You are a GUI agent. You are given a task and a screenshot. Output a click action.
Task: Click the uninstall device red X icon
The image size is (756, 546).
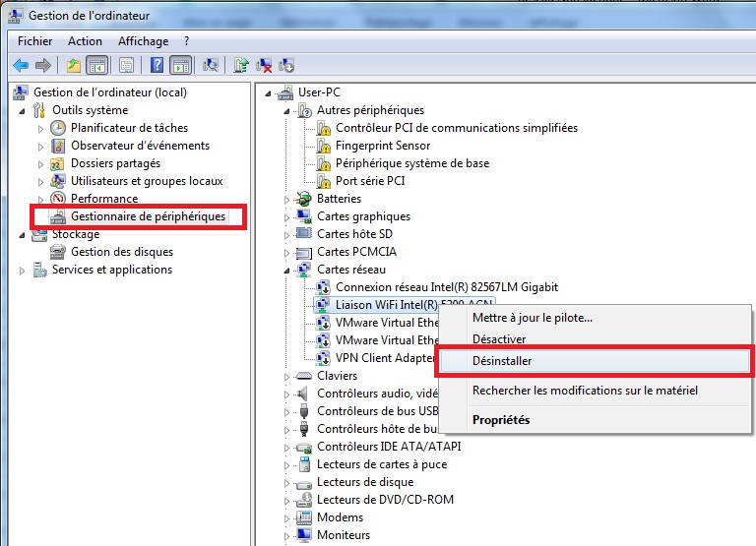point(264,66)
